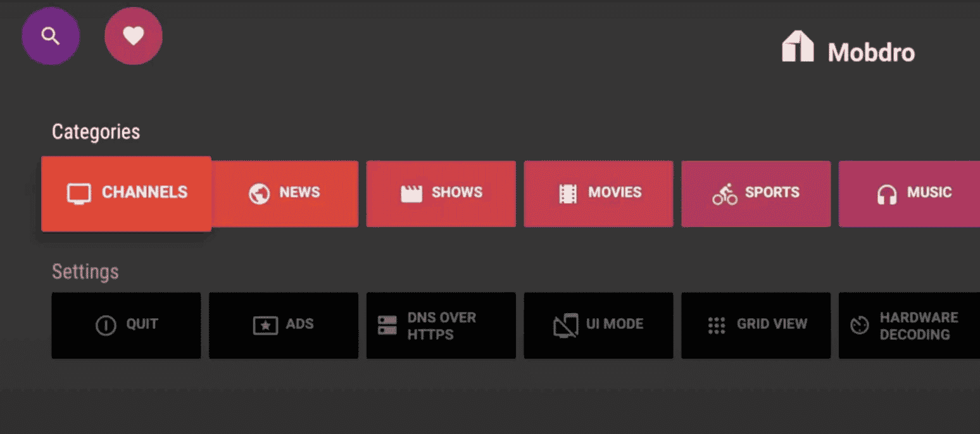Viewport: 980px width, 434px height.
Task: Enable DNS over HTTPS
Action: pos(441,325)
